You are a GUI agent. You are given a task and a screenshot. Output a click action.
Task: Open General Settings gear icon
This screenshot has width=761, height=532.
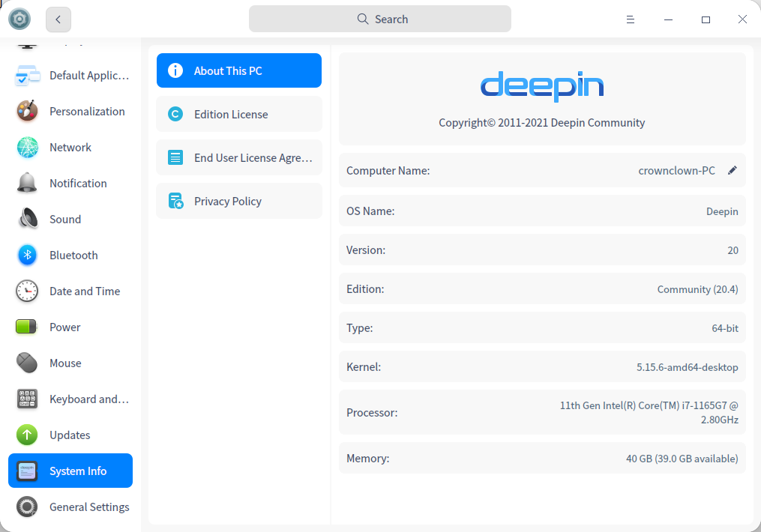(x=27, y=507)
